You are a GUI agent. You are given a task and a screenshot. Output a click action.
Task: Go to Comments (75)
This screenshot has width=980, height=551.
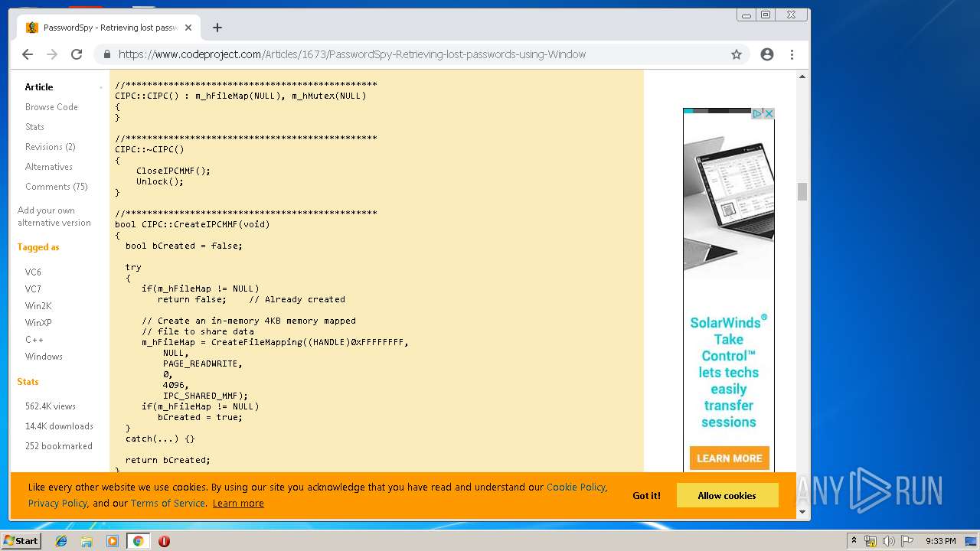pos(57,187)
